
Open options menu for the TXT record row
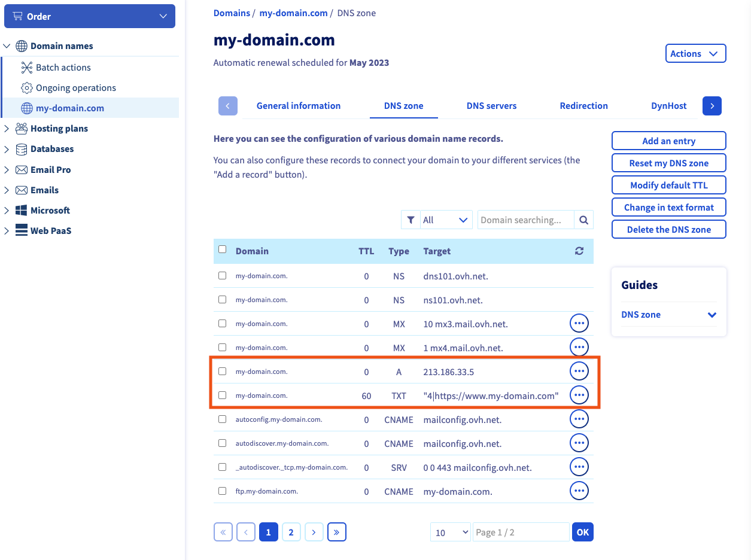tap(579, 395)
